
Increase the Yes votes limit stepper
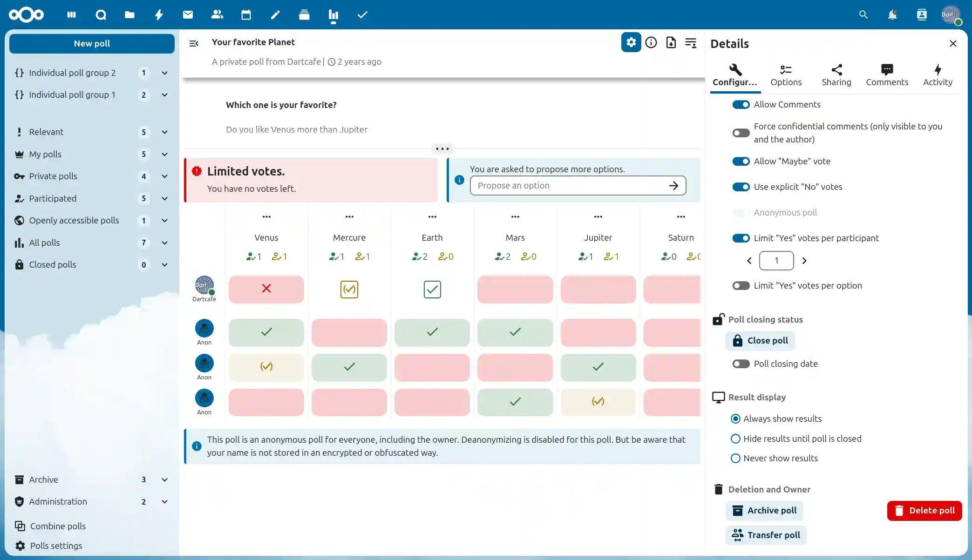click(804, 261)
